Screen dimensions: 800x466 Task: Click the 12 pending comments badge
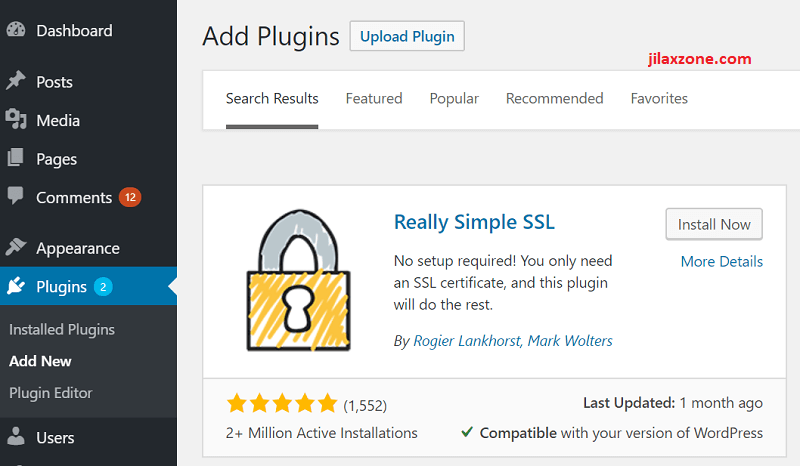pyautogui.click(x=130, y=197)
